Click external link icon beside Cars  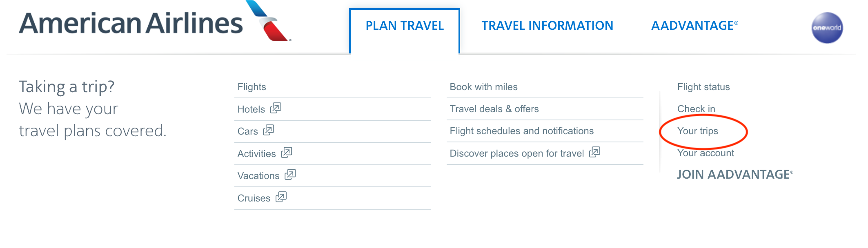pos(269,130)
